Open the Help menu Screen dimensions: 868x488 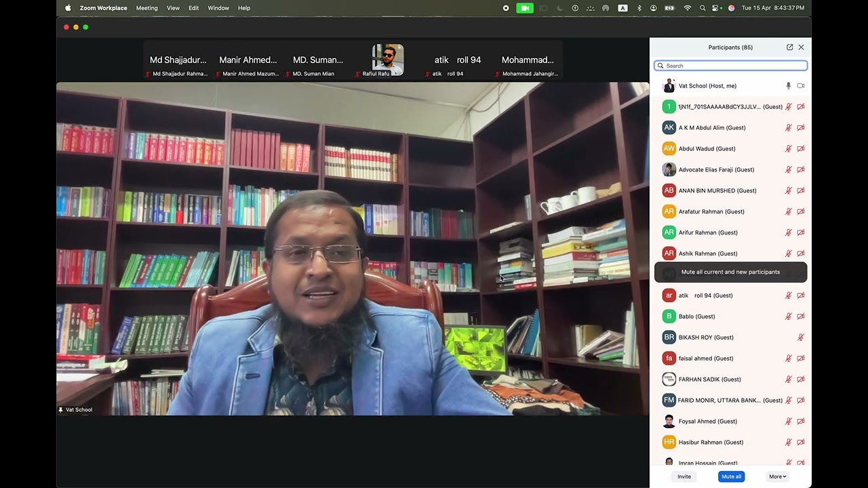(x=244, y=8)
